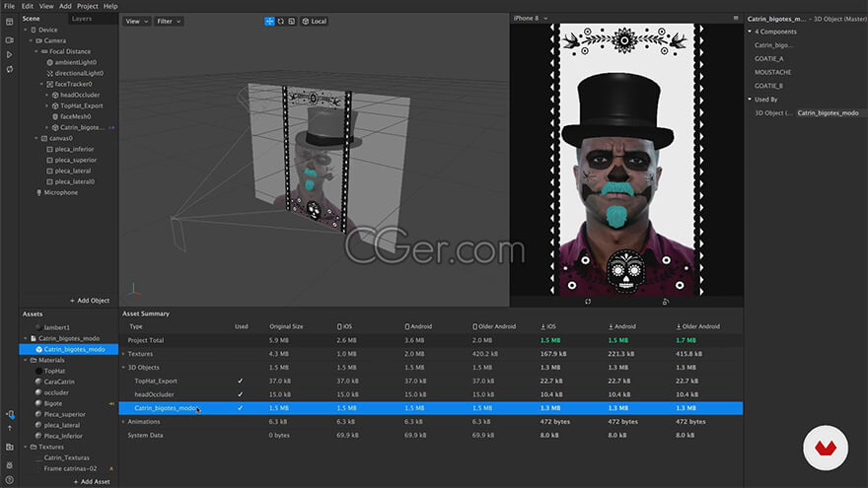Select the ambientLight0 scene object
This screenshot has height=488, width=868.
[x=71, y=62]
